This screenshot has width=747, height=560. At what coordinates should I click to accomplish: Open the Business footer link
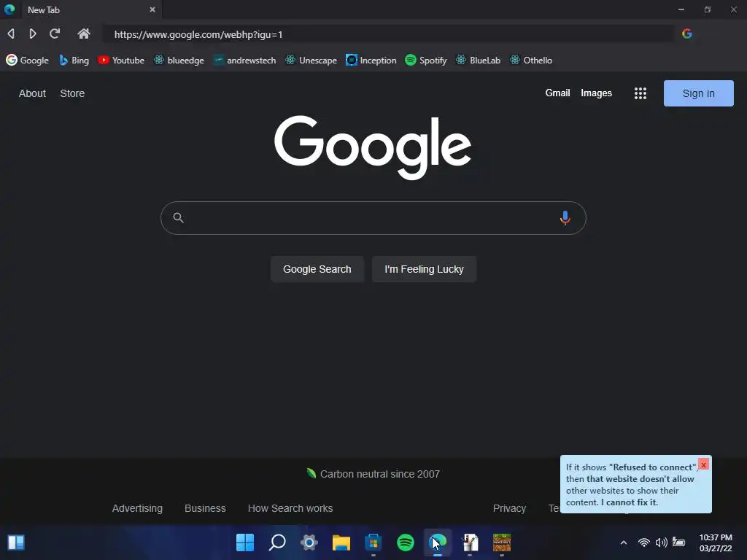coord(205,508)
